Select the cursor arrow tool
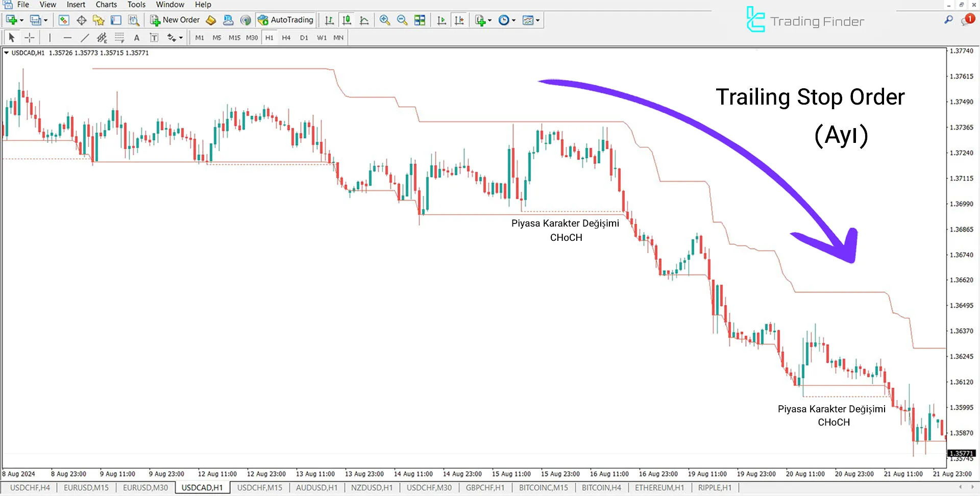This screenshot has height=496, width=980. tap(12, 37)
